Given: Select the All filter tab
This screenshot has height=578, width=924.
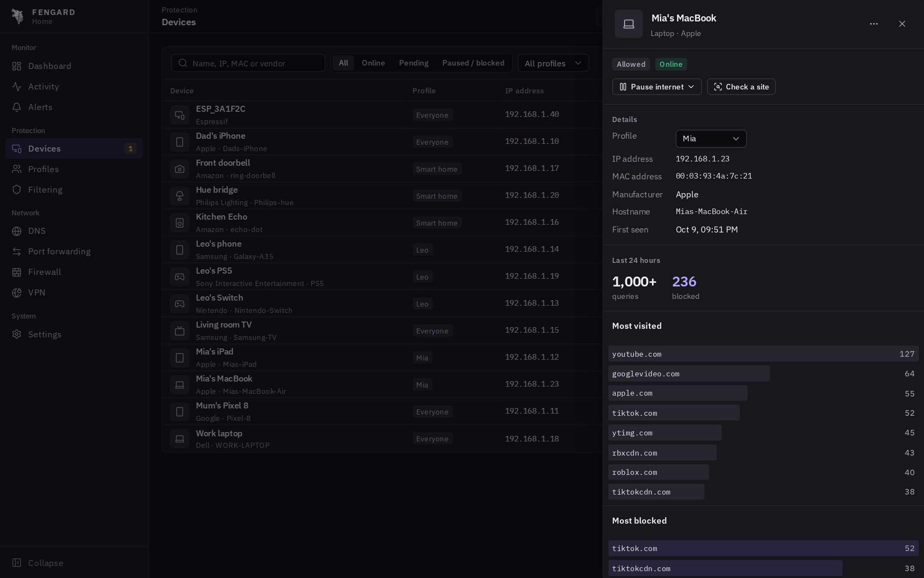Looking at the screenshot, I should pos(344,63).
